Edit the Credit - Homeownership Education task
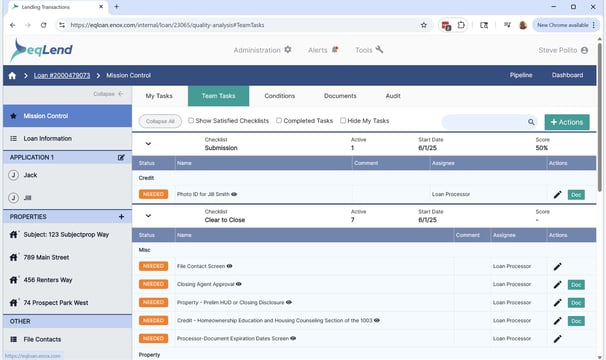The height and width of the screenshot is (360, 606). click(x=557, y=321)
